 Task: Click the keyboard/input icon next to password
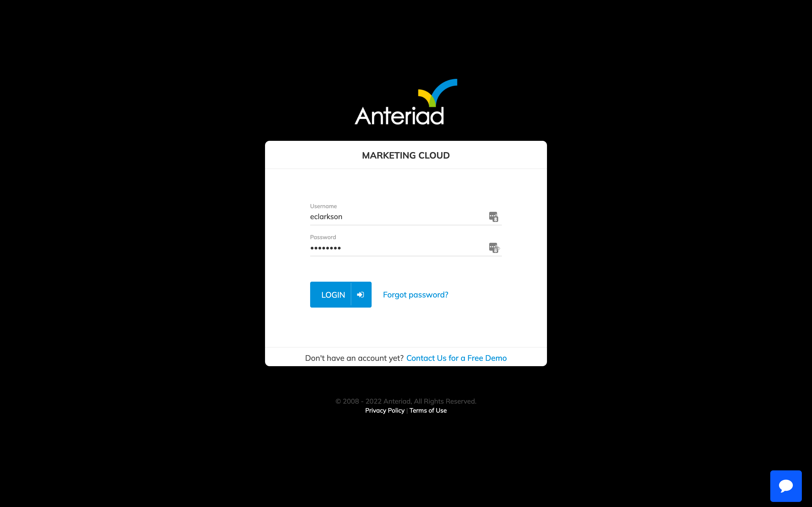[494, 247]
